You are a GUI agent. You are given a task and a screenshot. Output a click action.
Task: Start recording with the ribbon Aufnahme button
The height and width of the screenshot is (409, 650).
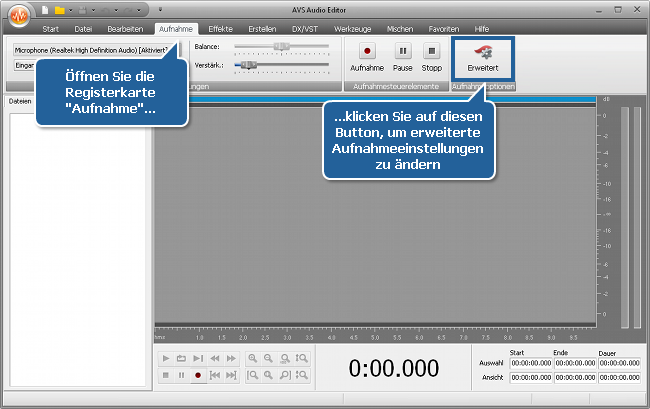point(367,58)
